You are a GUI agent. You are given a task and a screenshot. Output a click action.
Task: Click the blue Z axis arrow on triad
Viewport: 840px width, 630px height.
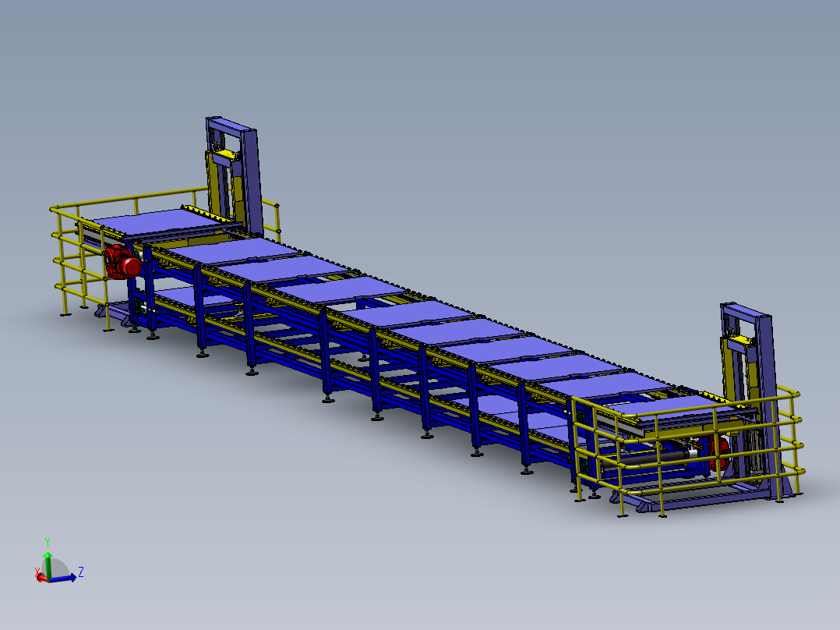[64, 578]
